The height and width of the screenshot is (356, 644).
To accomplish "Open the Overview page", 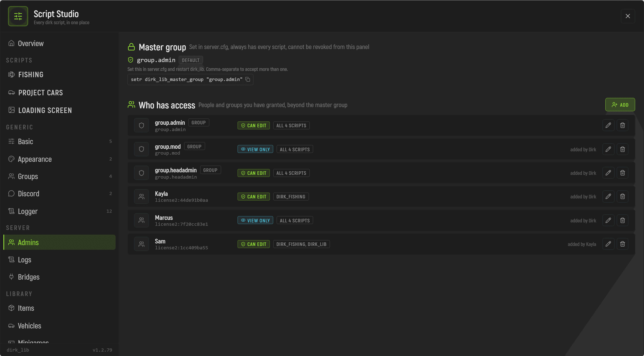I will [x=59, y=44].
